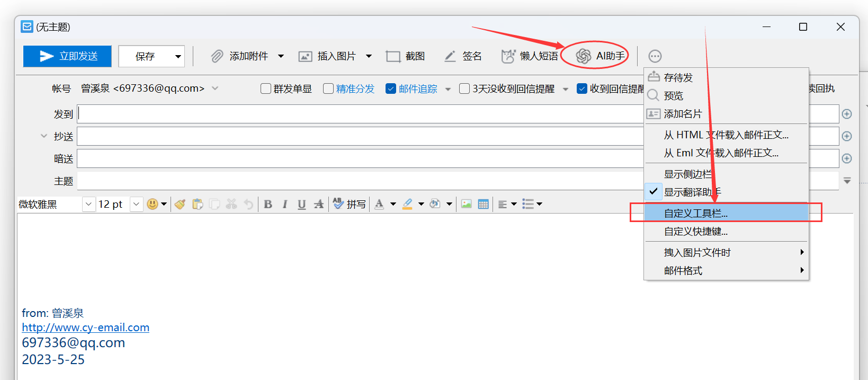Expand the 添加附件 dropdown arrow

pos(281,56)
